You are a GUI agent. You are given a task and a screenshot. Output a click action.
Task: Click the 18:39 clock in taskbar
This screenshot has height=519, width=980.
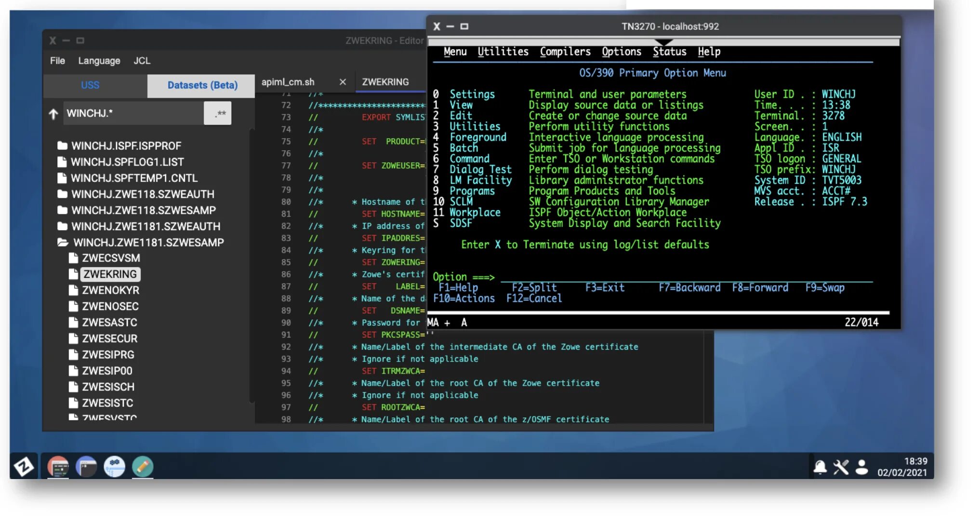[915, 461]
